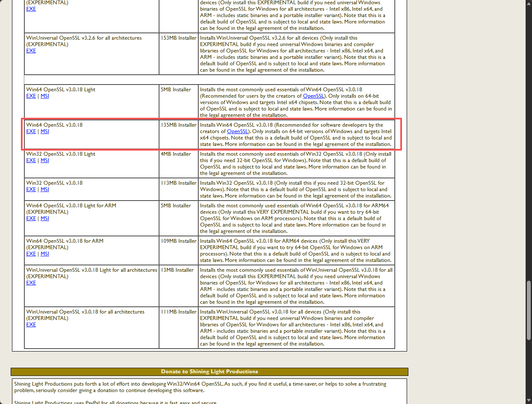Select the '113MB Installer' size cell
This screenshot has width=532, height=404.
tap(179, 189)
